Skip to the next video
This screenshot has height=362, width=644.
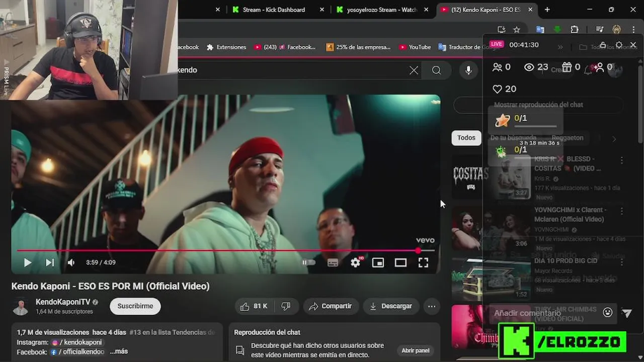pyautogui.click(x=50, y=262)
